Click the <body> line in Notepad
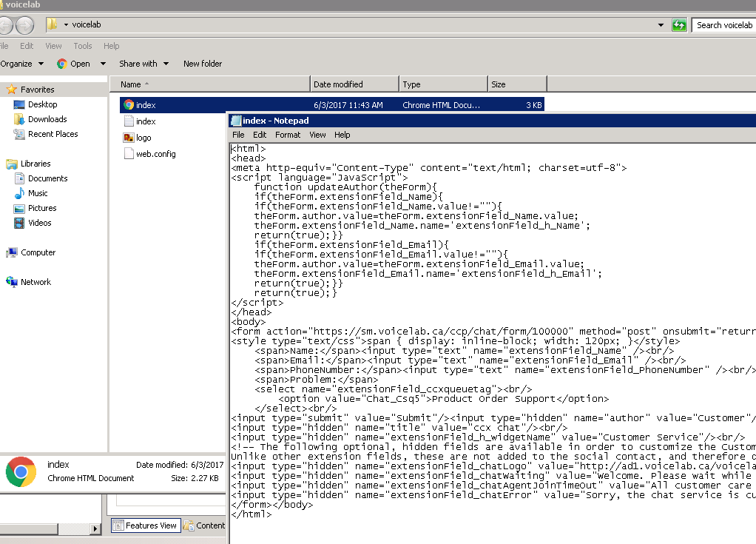This screenshot has height=544, width=756. click(249, 322)
